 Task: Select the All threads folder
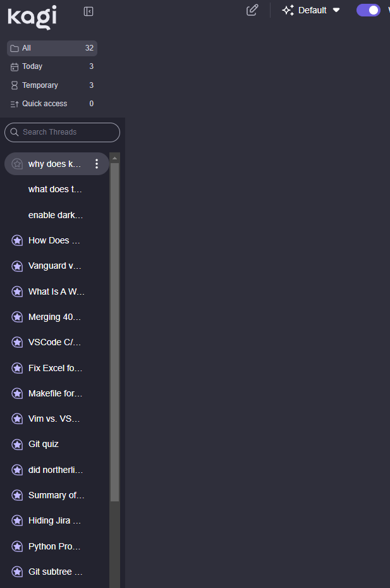[x=52, y=48]
